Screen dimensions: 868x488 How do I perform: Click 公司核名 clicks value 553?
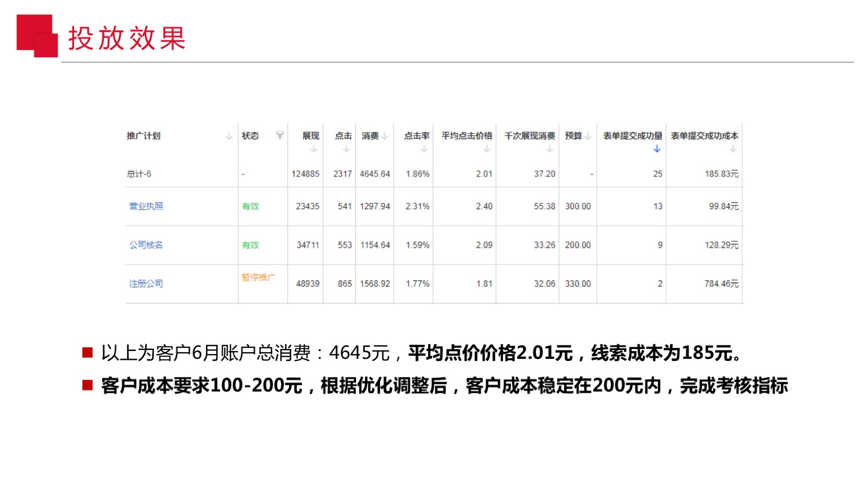(345, 245)
